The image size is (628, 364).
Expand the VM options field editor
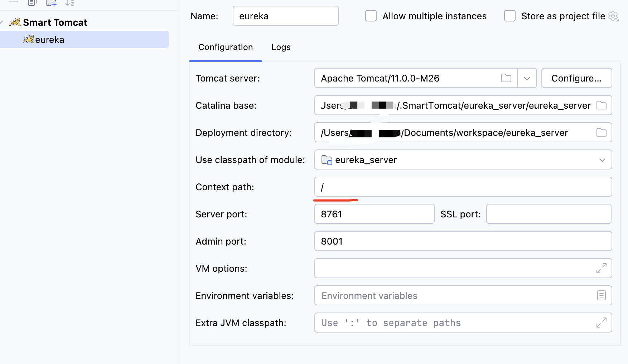pyautogui.click(x=601, y=268)
